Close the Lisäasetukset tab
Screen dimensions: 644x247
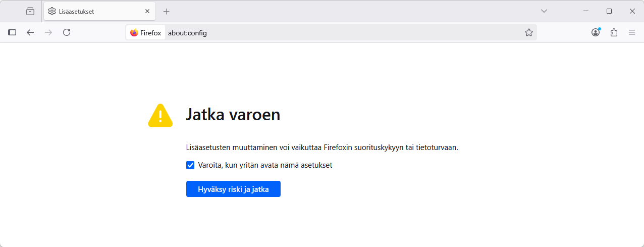147,11
